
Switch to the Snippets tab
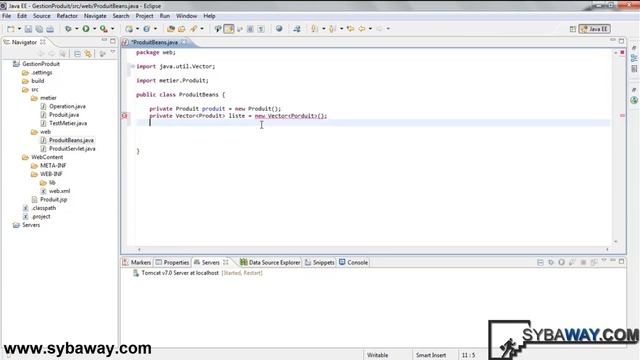tap(320, 262)
